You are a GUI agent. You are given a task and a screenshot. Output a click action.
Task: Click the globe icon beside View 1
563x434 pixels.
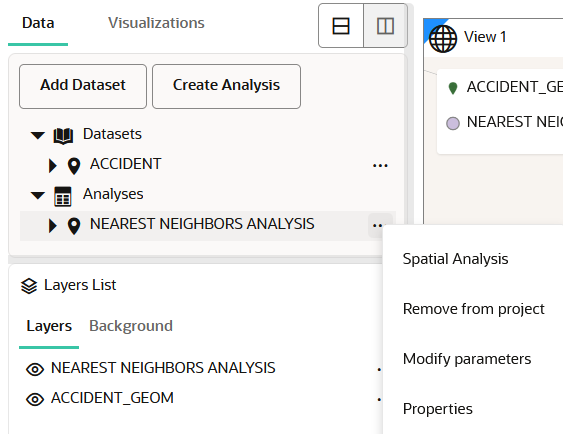click(x=443, y=39)
